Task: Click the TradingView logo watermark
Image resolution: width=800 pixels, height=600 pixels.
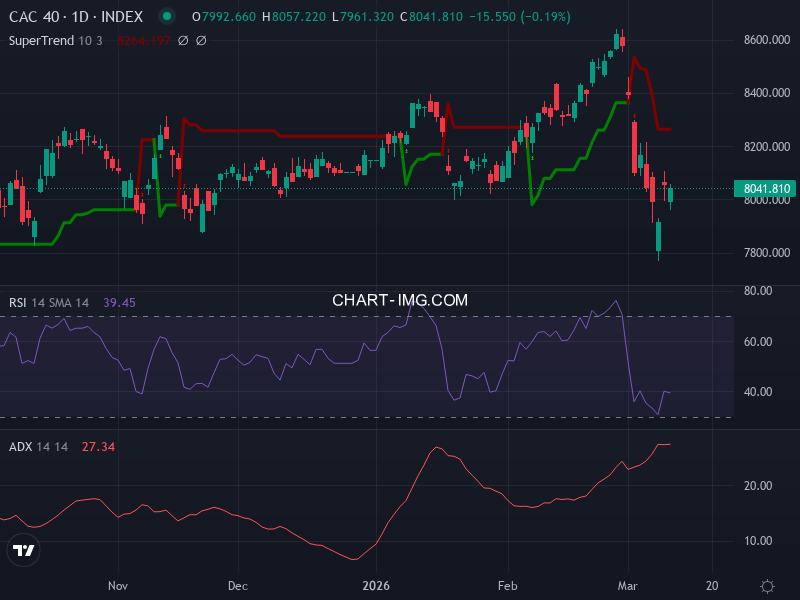Action: tap(22, 548)
